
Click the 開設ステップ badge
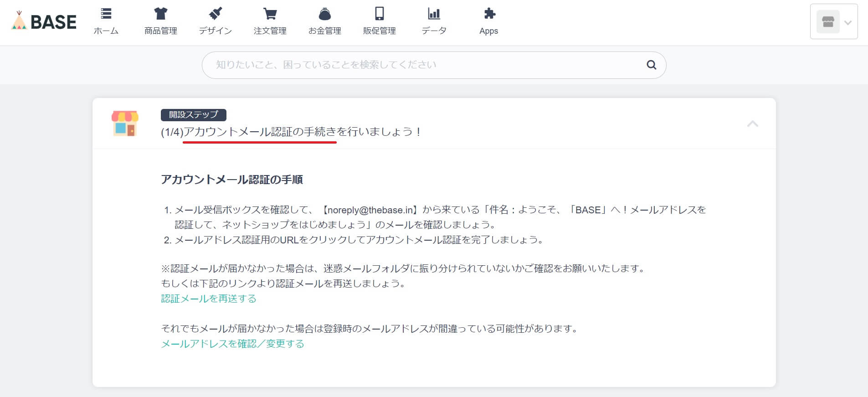(x=193, y=115)
